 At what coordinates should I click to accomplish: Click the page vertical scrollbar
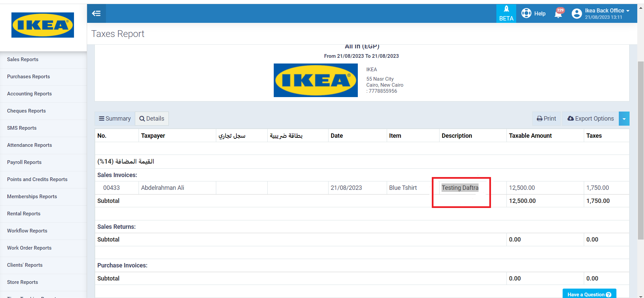point(641,151)
